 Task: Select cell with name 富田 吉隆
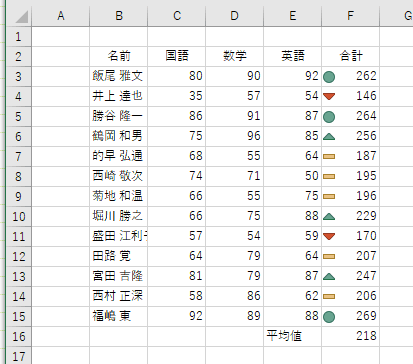click(119, 276)
